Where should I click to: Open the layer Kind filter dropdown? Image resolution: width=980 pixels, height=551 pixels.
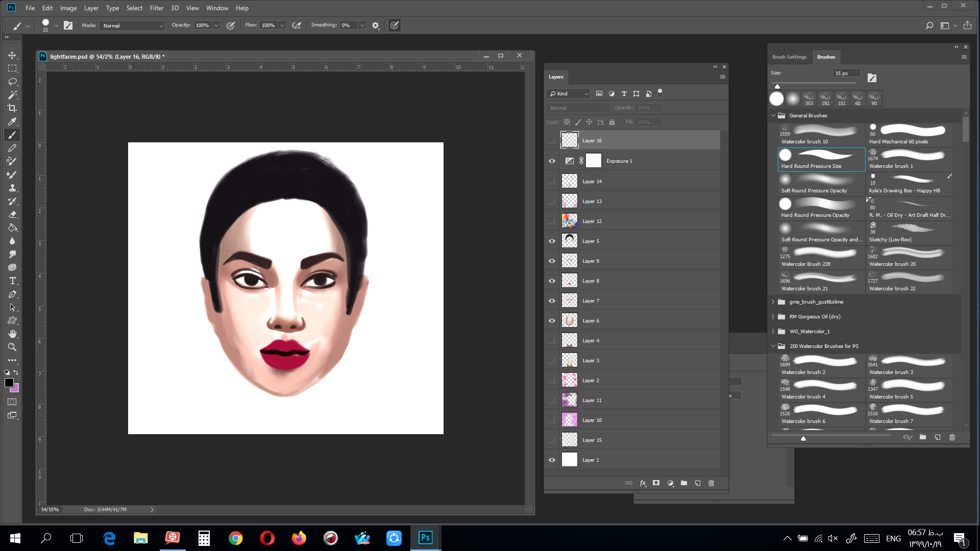click(x=568, y=93)
